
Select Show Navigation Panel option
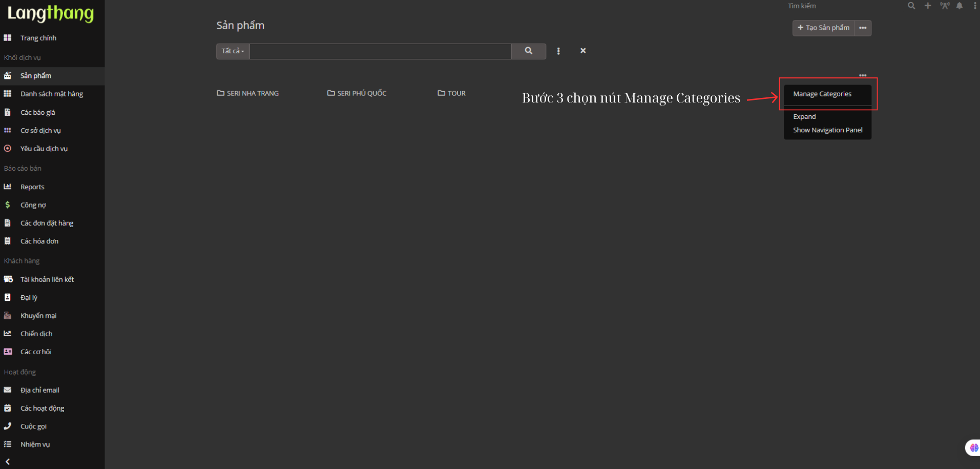(x=827, y=130)
